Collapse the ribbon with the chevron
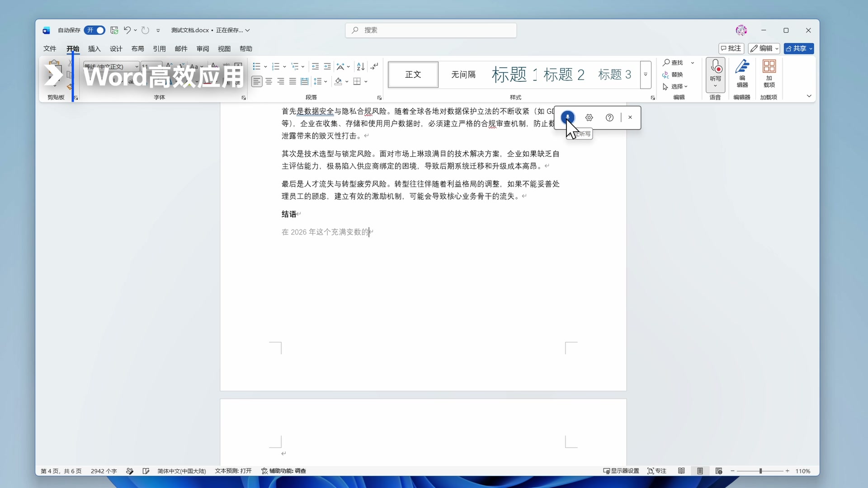 click(809, 96)
